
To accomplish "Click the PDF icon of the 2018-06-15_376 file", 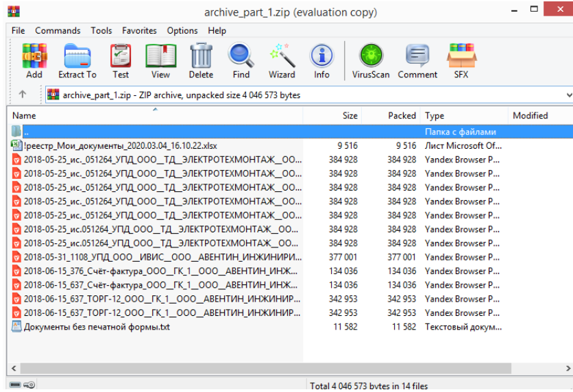I will coord(16,271).
